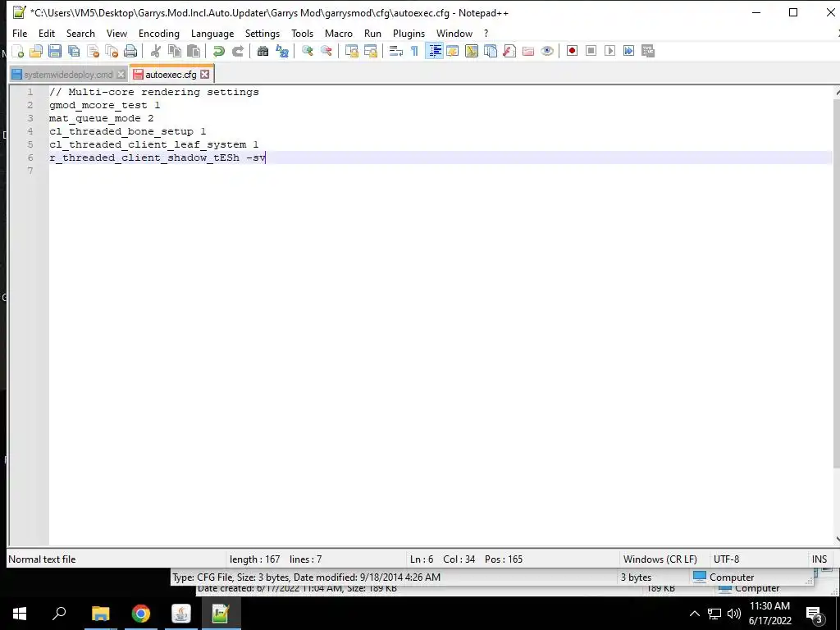Click the Zoom In toolbar icon
The image size is (840, 630).
[x=307, y=51]
